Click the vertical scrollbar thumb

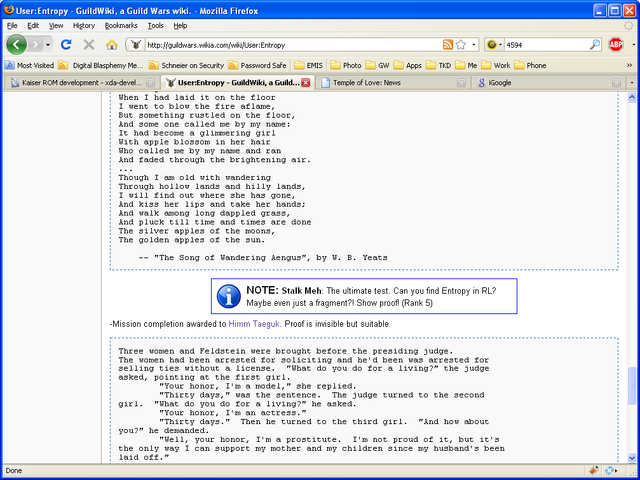pos(631,385)
